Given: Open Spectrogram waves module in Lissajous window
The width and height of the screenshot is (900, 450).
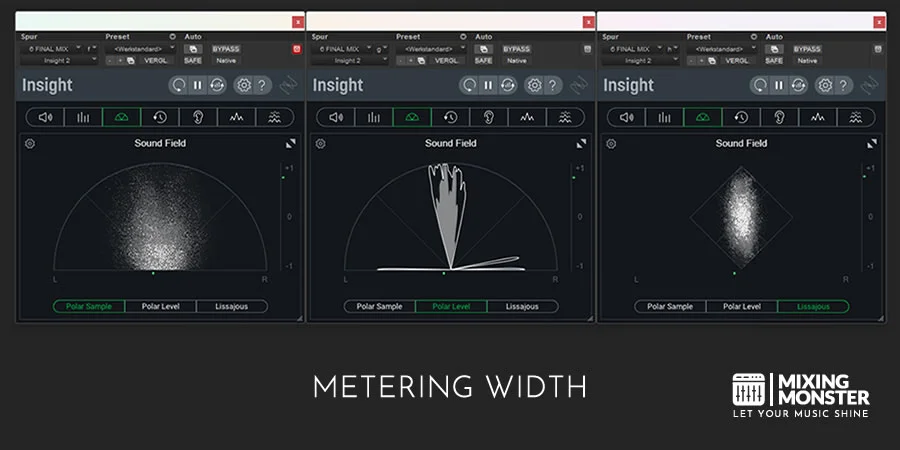Looking at the screenshot, I should [856, 117].
